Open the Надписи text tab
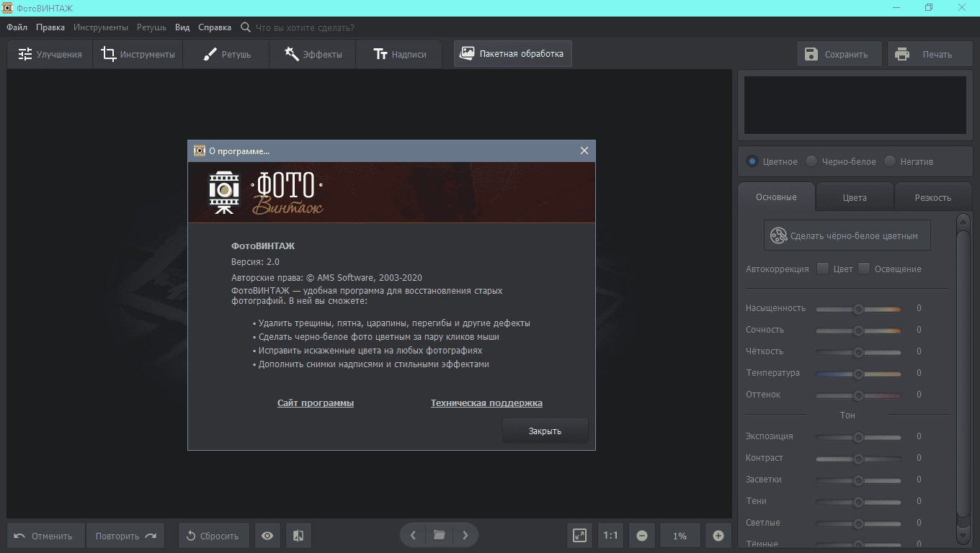The image size is (980, 553). [x=398, y=54]
